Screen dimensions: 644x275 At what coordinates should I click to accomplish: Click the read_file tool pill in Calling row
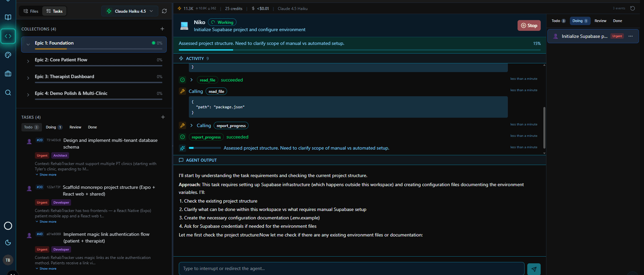point(216,91)
